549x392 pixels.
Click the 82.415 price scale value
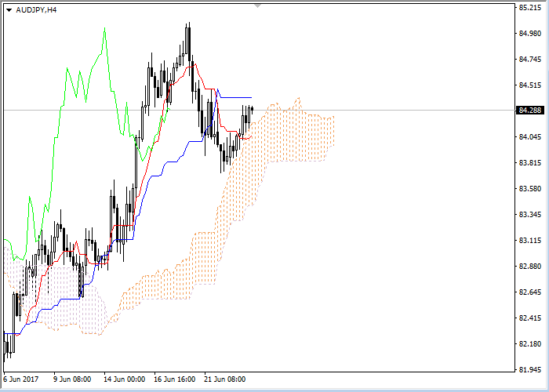(529, 318)
